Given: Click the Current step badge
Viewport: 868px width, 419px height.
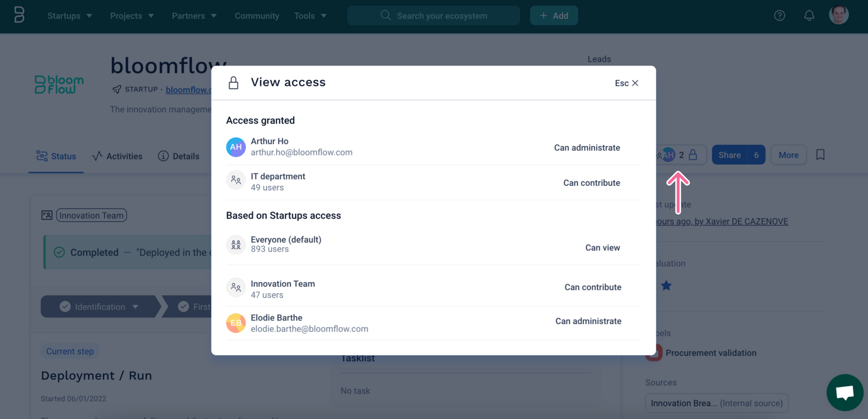Looking at the screenshot, I should click(x=70, y=351).
